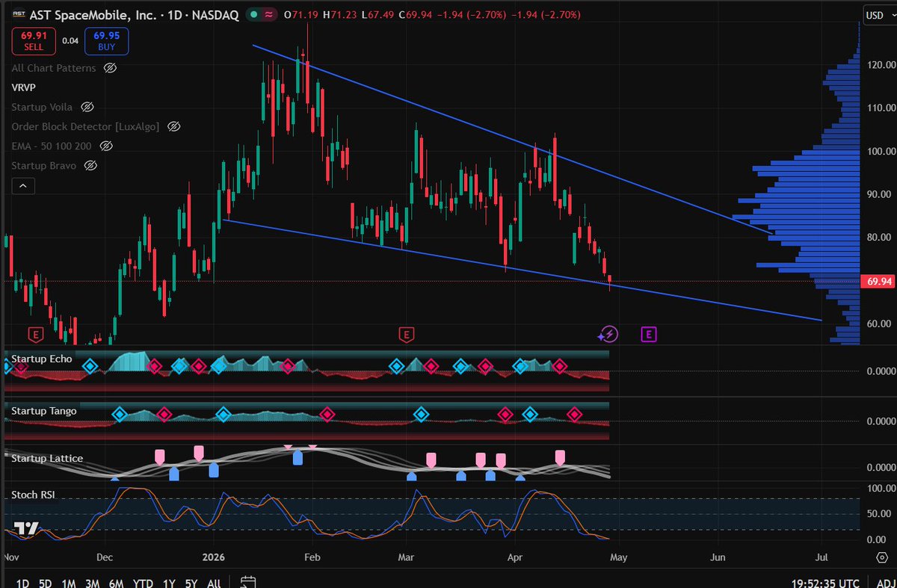Click last pink diamond in Startup Tango pane
The width and height of the screenshot is (897, 588).
[574, 414]
